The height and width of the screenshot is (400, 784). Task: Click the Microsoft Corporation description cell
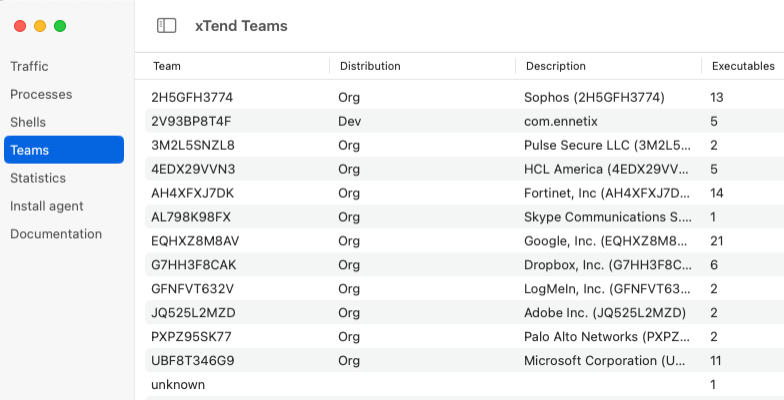click(x=604, y=360)
